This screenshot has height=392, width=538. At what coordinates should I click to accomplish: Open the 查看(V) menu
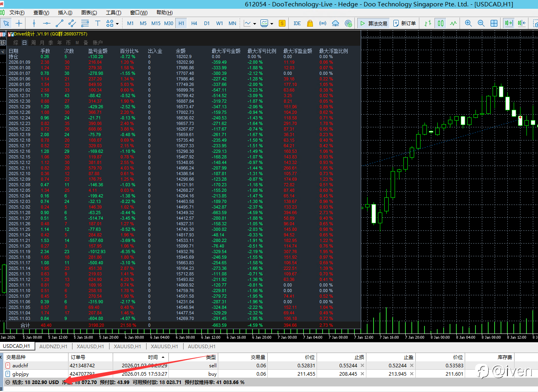(41, 13)
